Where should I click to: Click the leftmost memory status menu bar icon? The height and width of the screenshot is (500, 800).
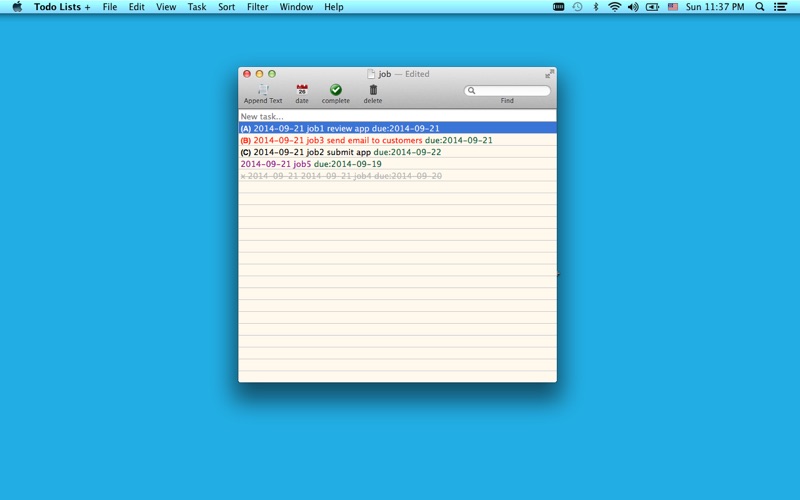point(559,7)
